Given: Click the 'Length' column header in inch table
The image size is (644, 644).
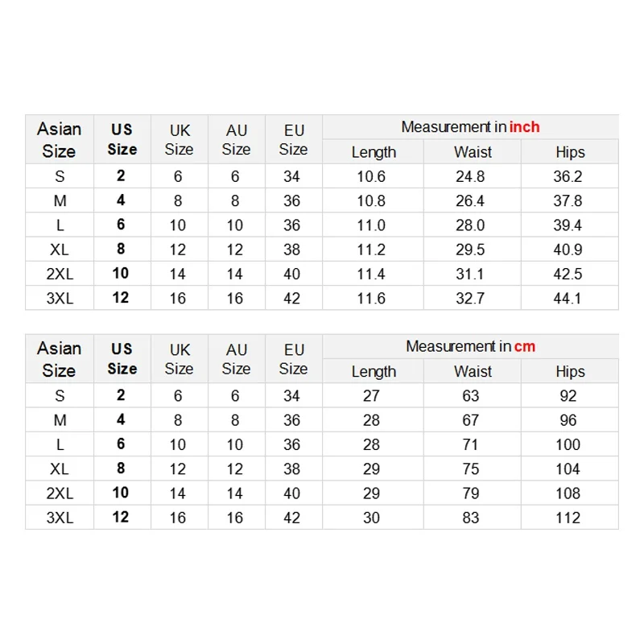Looking at the screenshot, I should click(x=374, y=152).
